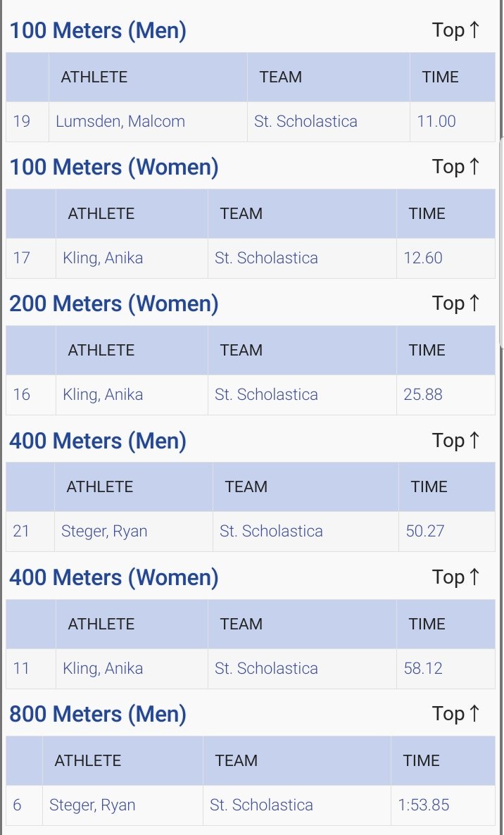Select the 50.27 time result

pos(424,532)
